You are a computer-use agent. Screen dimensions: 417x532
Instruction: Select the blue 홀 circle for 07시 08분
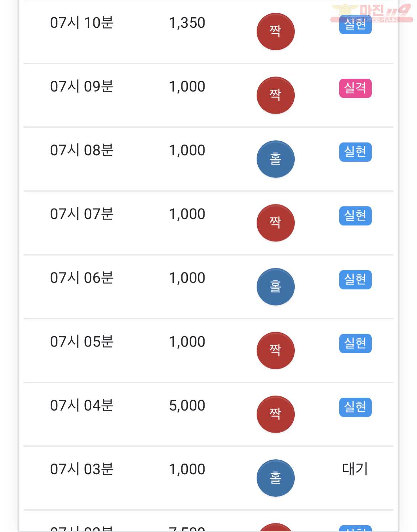click(x=276, y=159)
